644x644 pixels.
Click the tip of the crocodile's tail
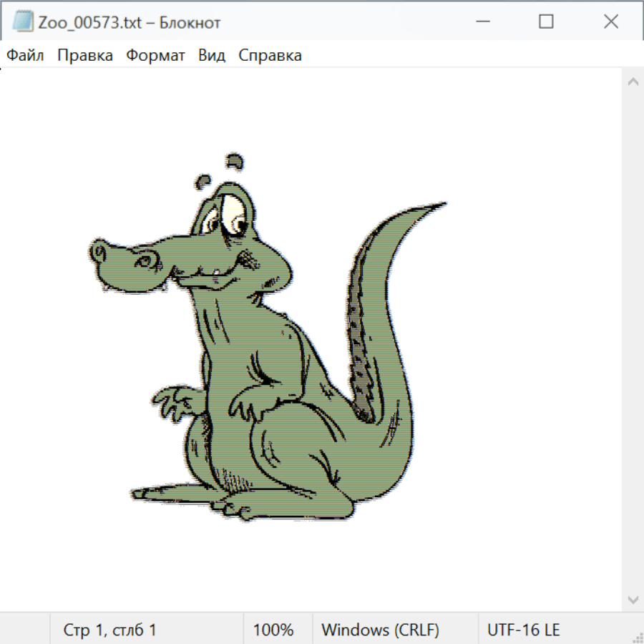(x=444, y=205)
